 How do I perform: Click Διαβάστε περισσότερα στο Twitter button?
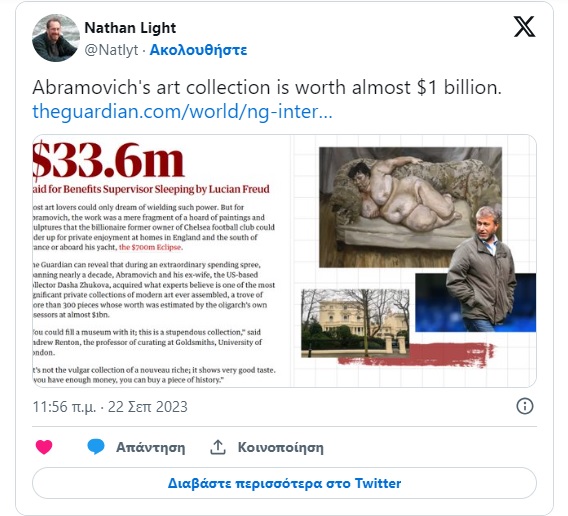284,483
